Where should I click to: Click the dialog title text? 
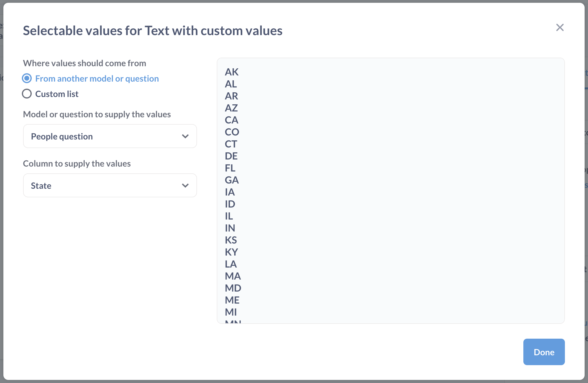click(x=153, y=30)
